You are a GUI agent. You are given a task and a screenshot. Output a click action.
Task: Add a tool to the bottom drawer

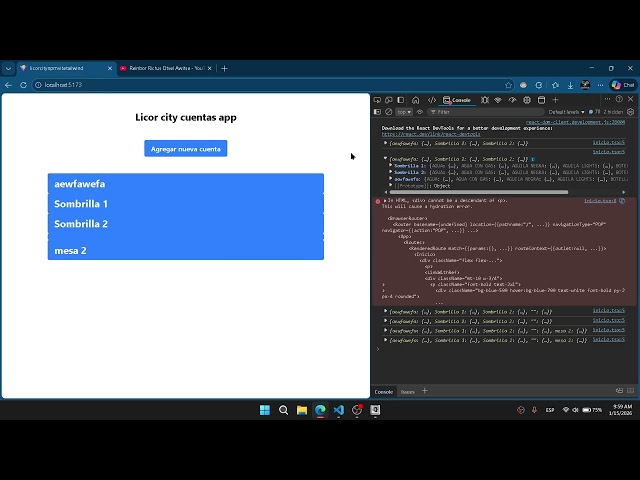[425, 391]
